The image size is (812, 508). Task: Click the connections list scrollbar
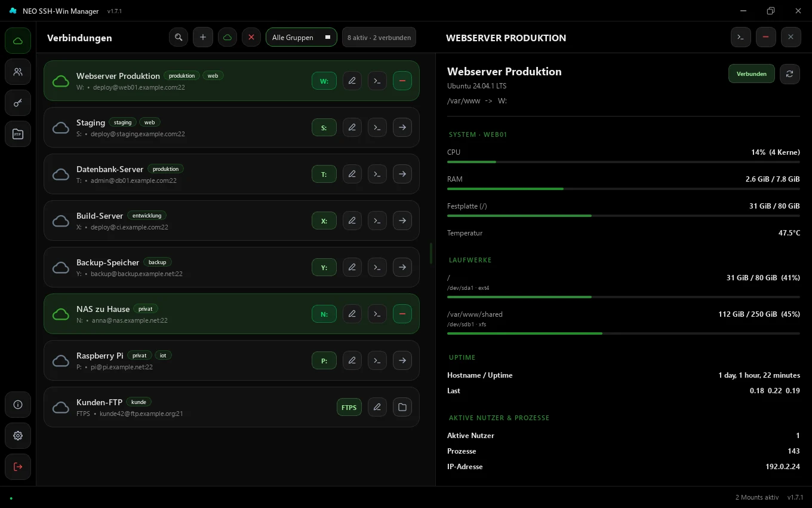tap(431, 253)
